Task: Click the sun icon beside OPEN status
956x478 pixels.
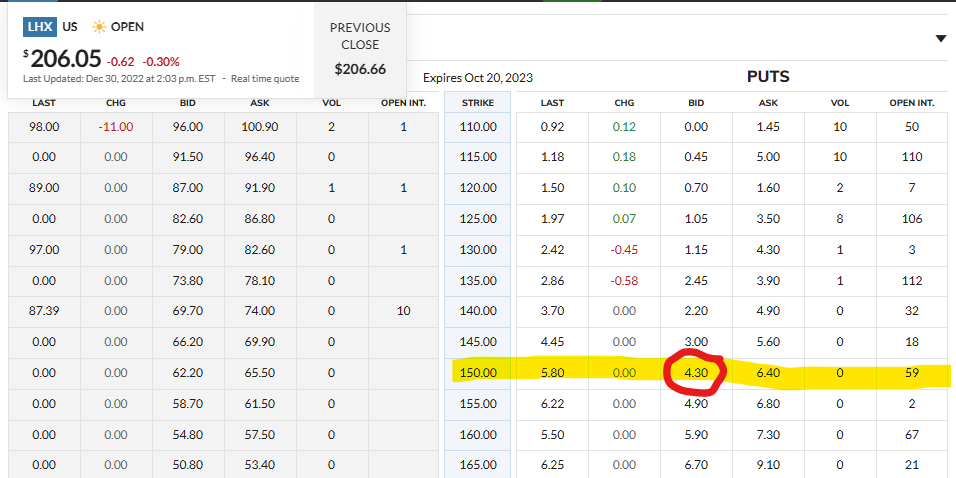Action: point(99,27)
